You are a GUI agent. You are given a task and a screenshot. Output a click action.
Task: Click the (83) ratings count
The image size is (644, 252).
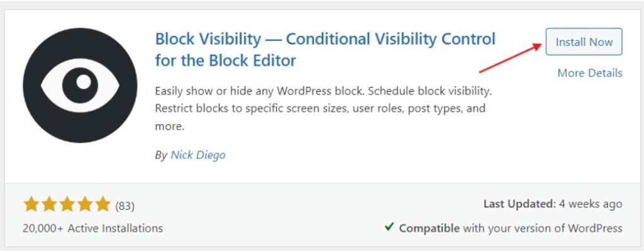(x=125, y=205)
